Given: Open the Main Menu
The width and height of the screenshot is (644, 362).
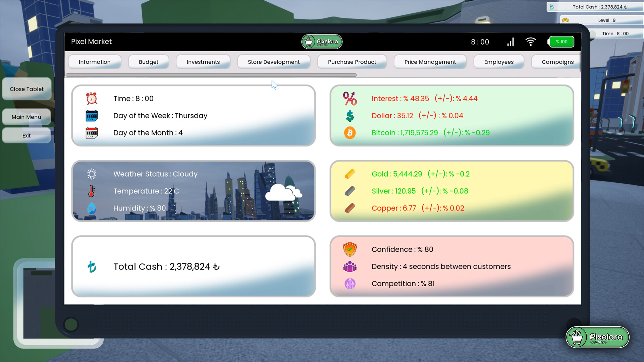Looking at the screenshot, I should (x=26, y=117).
